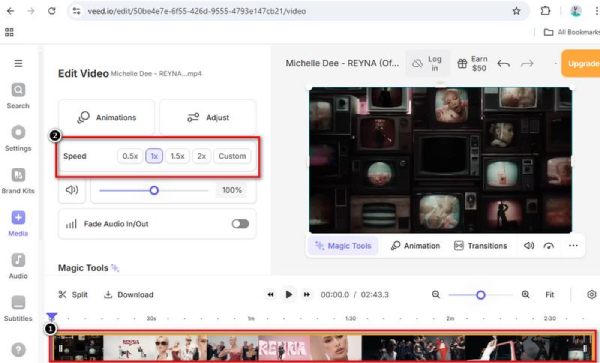Click the Download button in the timeline toolbar
Viewport: 600px width, 363px height.
coord(129,295)
